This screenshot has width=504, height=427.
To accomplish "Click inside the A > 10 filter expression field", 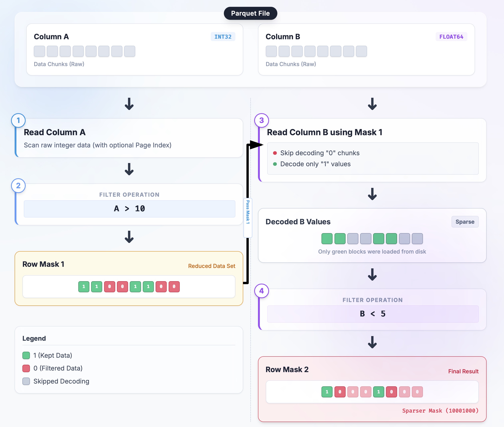I will tap(129, 208).
